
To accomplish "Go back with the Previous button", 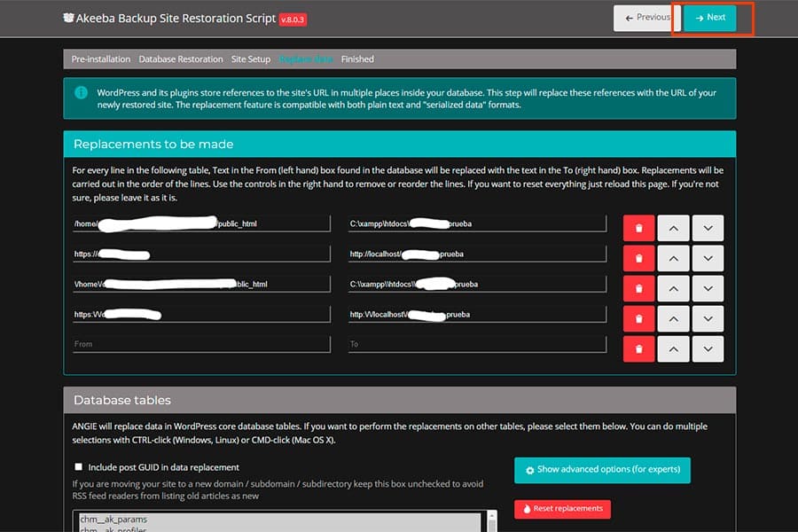I will 647,18.
